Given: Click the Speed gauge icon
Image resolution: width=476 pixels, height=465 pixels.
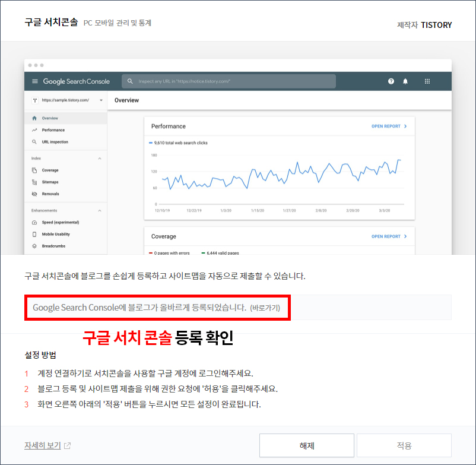Looking at the screenshot, I should click(34, 222).
